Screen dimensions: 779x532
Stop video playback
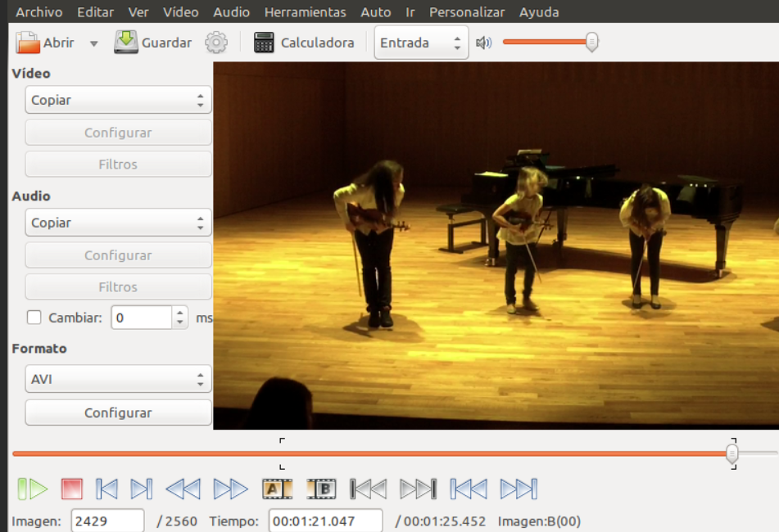(71, 489)
